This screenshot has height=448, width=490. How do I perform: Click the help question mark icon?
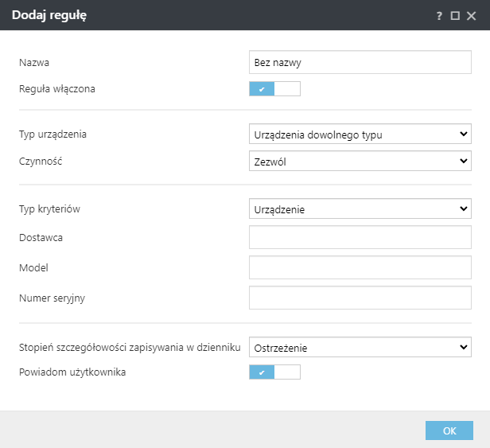coord(439,15)
